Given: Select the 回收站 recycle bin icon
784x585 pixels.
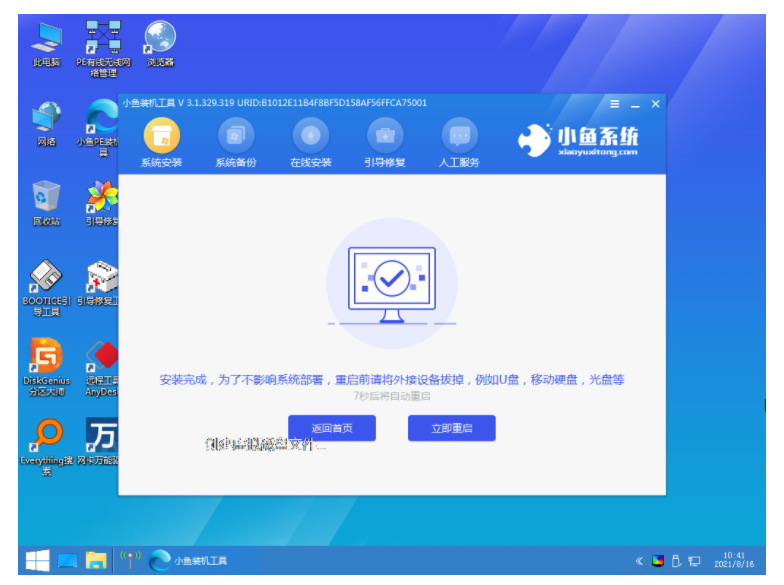Looking at the screenshot, I should pyautogui.click(x=46, y=204).
